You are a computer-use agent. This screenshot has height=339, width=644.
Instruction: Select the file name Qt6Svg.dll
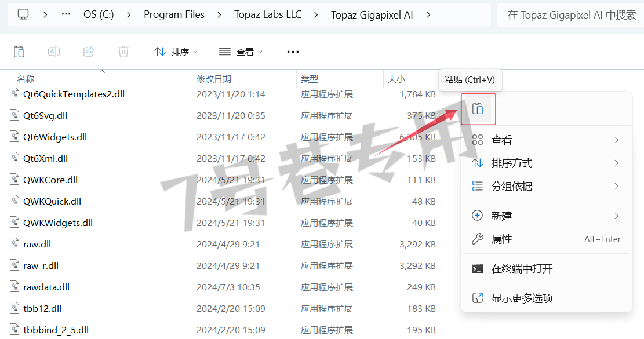[45, 115]
